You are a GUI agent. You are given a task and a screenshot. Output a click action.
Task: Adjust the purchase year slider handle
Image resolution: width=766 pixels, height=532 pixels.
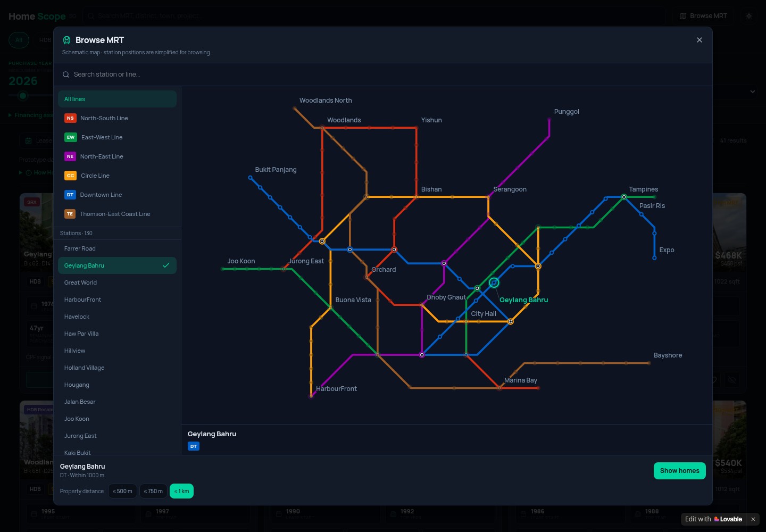click(22, 96)
